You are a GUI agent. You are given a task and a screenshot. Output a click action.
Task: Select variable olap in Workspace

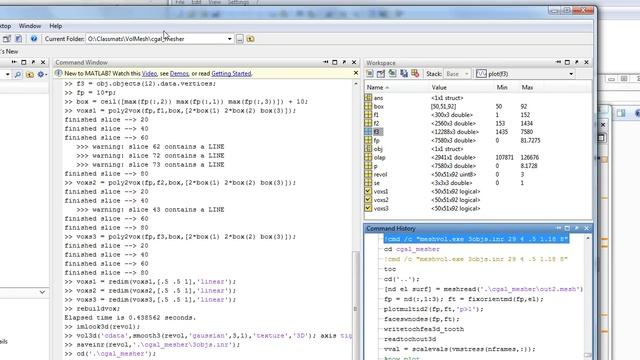click(379, 158)
